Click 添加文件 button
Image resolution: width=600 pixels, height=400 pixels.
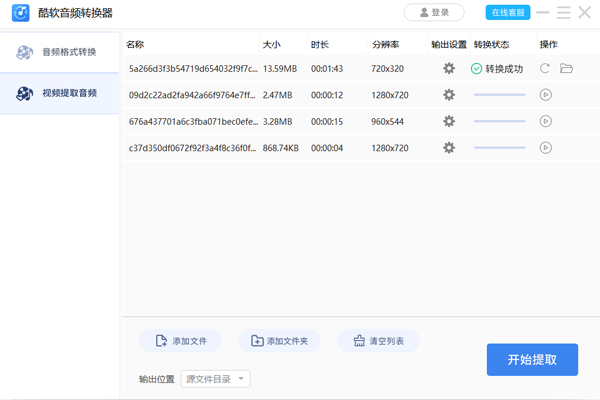pyautogui.click(x=180, y=341)
